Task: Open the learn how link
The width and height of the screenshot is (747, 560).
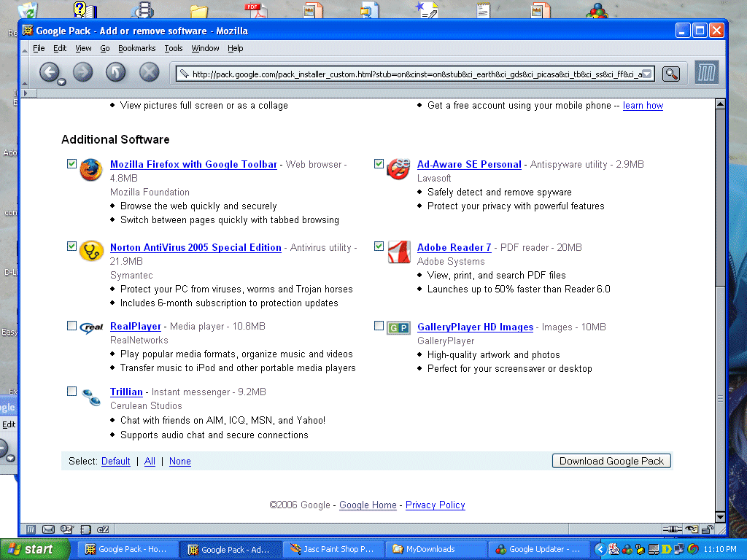Action: pyautogui.click(x=643, y=105)
